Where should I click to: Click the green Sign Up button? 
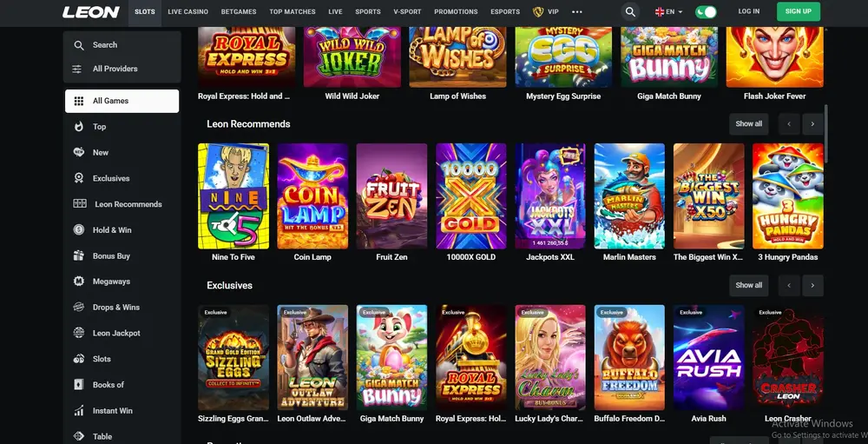coord(799,11)
